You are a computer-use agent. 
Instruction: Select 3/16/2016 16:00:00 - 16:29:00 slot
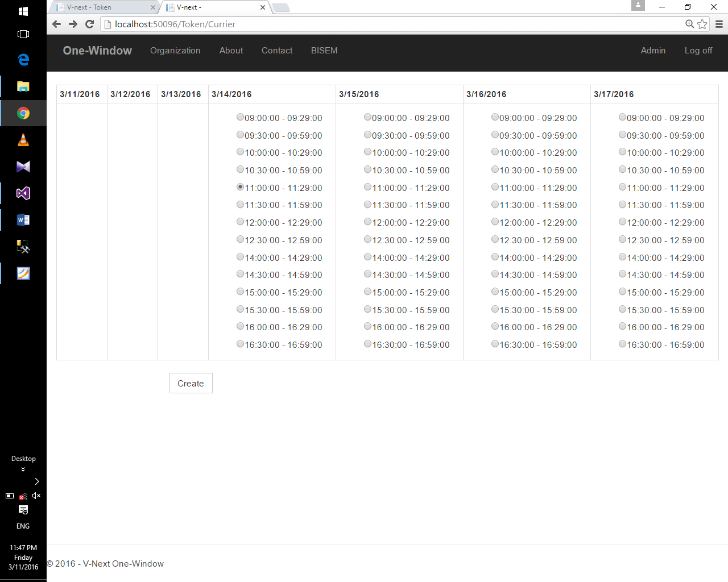point(495,326)
